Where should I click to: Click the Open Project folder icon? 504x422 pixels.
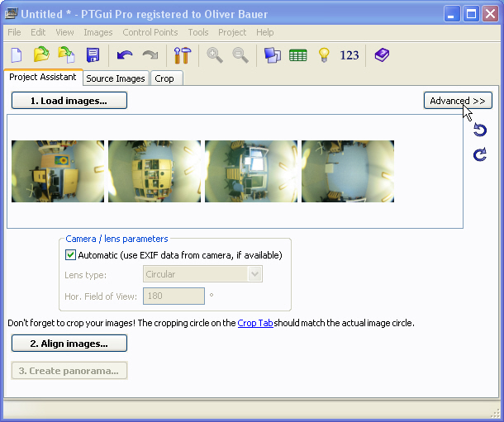click(x=41, y=55)
